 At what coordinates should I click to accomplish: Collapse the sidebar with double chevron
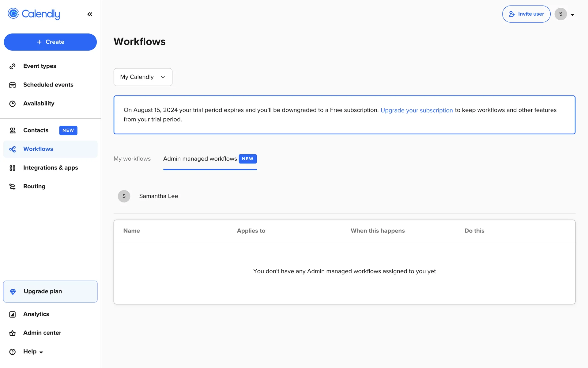tap(90, 14)
